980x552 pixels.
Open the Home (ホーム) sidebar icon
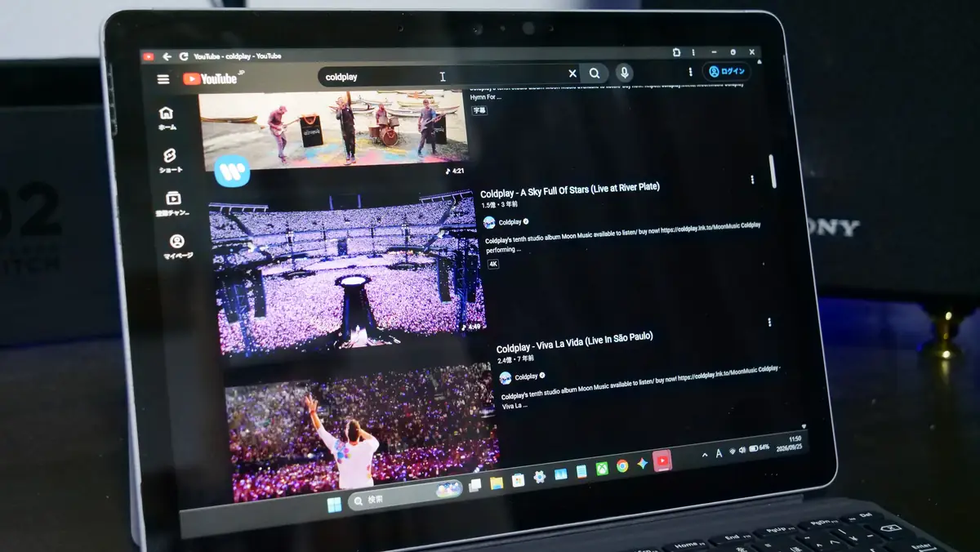167,118
